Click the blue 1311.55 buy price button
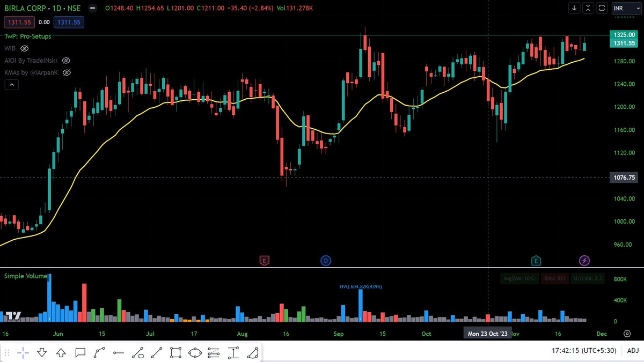 [68, 22]
